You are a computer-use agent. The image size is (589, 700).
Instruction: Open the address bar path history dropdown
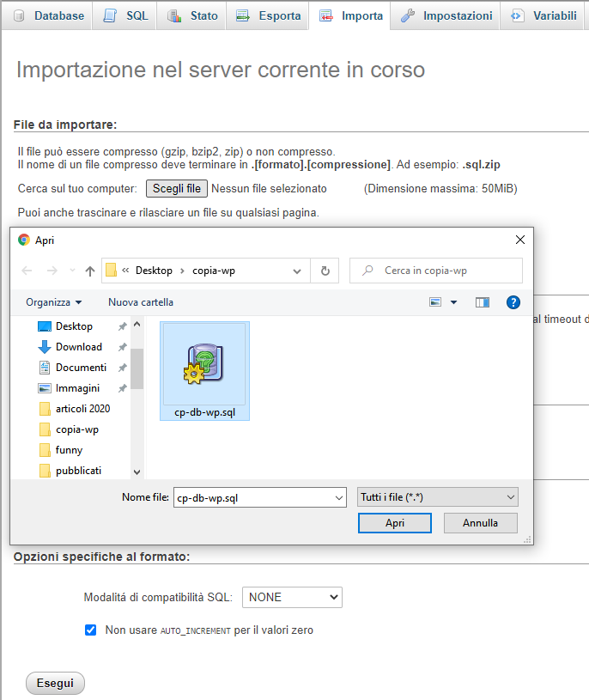point(297,271)
